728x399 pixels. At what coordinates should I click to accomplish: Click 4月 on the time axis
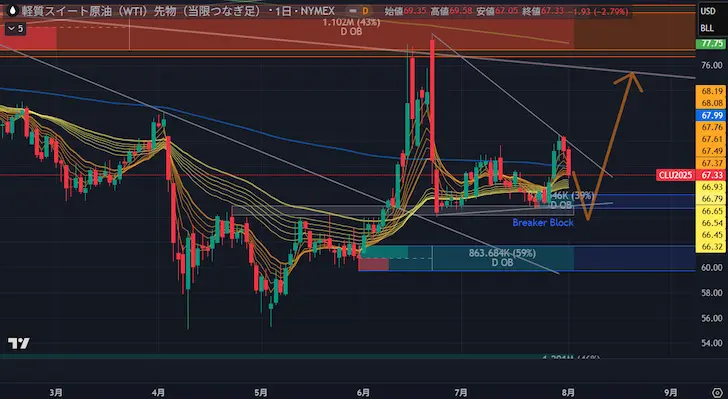tap(158, 393)
